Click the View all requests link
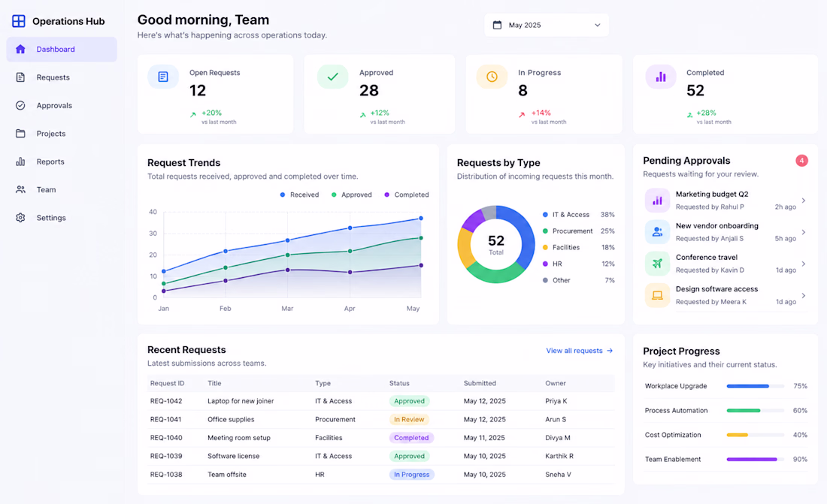The height and width of the screenshot is (504, 827). [579, 351]
